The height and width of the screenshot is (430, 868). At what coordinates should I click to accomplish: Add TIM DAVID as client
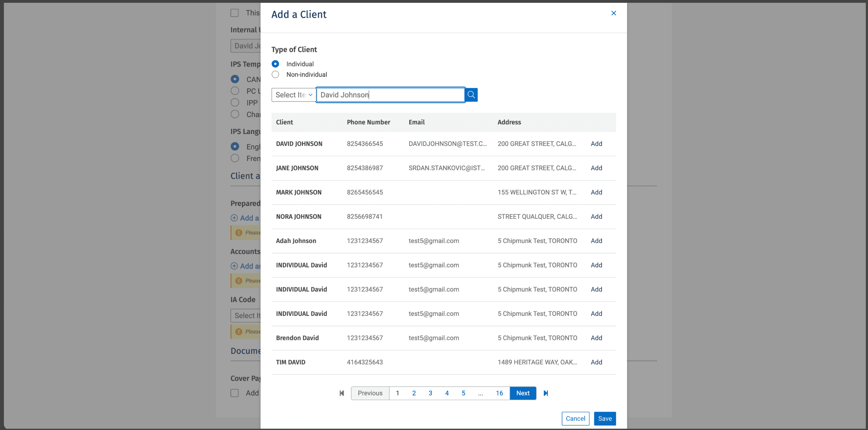click(x=596, y=362)
